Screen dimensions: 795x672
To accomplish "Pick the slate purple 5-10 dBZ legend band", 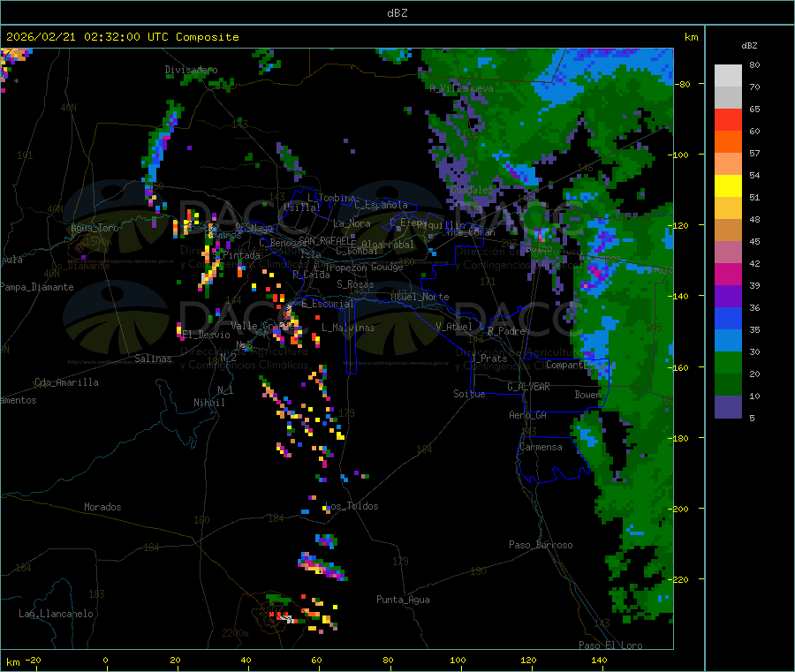I will coord(728,407).
